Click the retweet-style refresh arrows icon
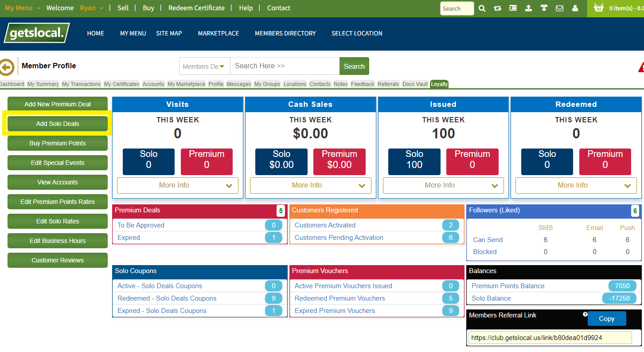The width and height of the screenshot is (644, 352). coord(497,8)
